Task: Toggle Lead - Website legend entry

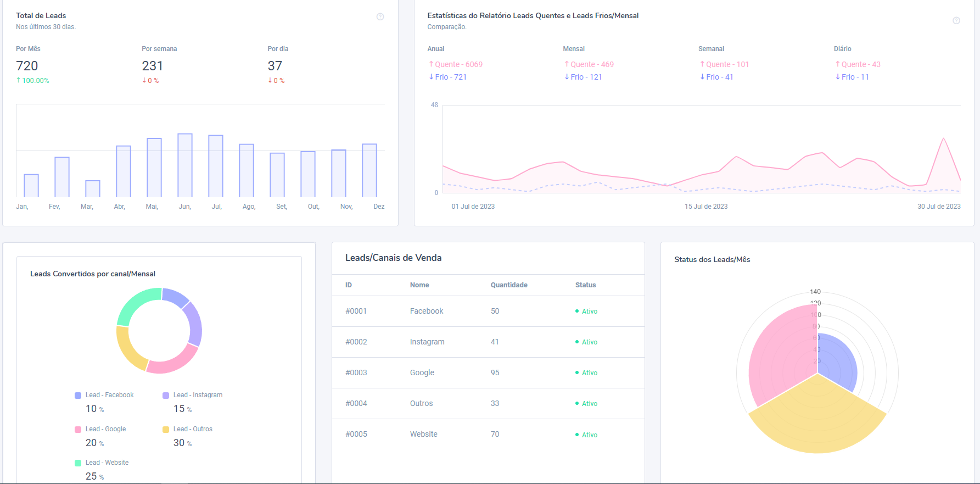Action: tap(107, 463)
